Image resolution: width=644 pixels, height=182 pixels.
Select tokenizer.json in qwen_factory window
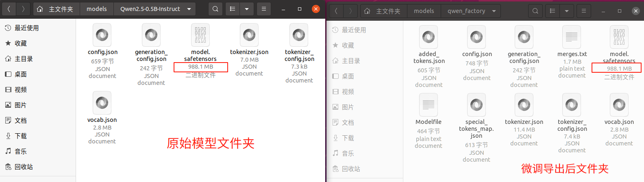[x=524, y=105]
